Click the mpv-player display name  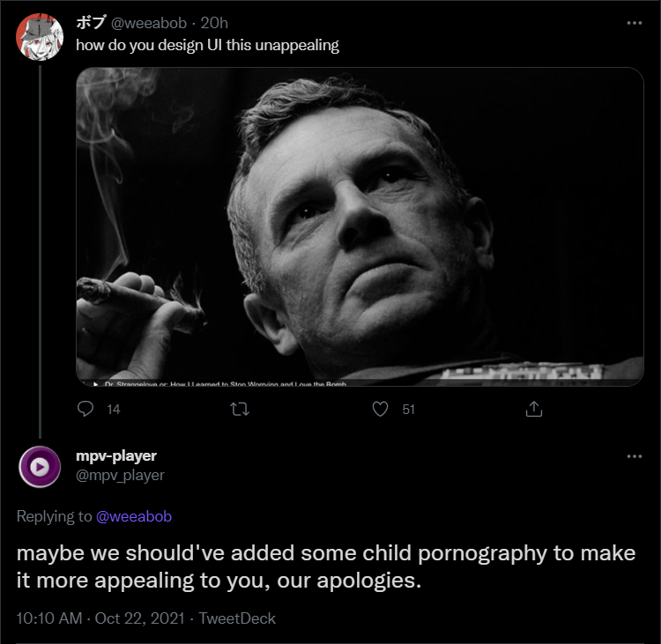coord(116,456)
